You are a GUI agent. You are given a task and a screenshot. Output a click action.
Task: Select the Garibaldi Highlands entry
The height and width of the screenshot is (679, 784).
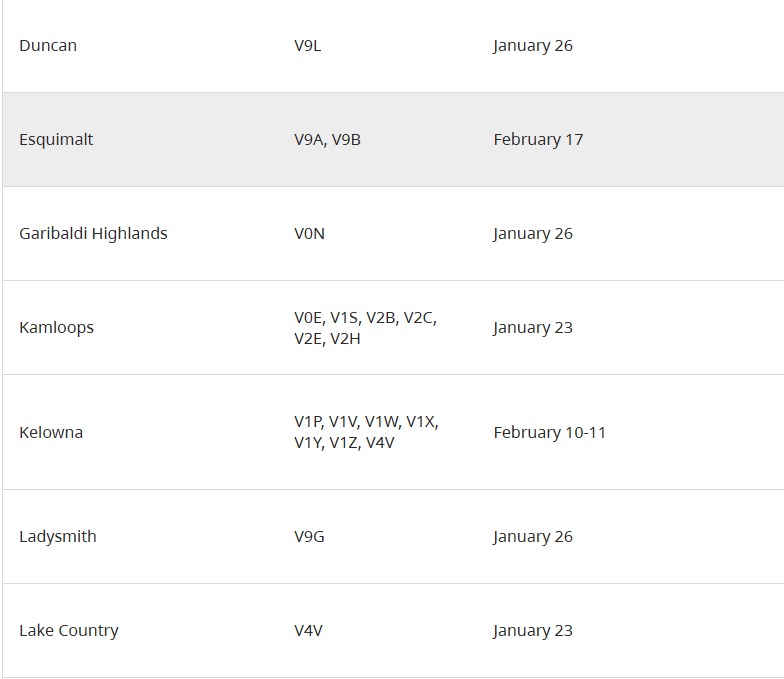point(93,234)
